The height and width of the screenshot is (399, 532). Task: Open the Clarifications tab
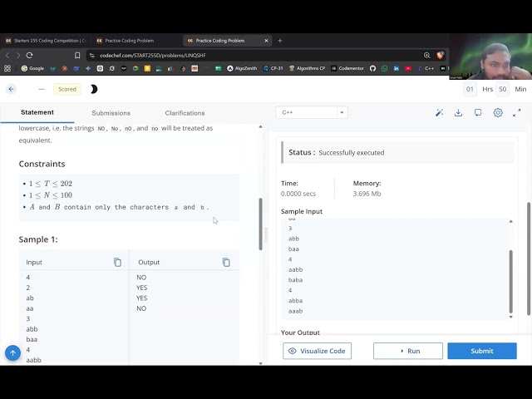pyautogui.click(x=185, y=113)
